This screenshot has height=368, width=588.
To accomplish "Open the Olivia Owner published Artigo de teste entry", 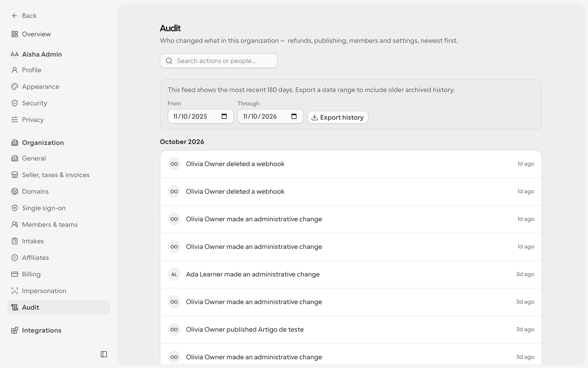I will [351, 330].
